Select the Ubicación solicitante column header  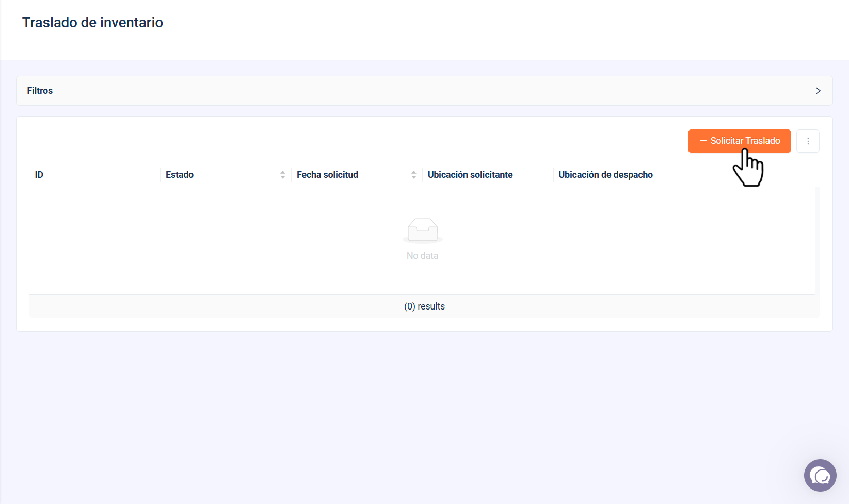[x=470, y=175]
